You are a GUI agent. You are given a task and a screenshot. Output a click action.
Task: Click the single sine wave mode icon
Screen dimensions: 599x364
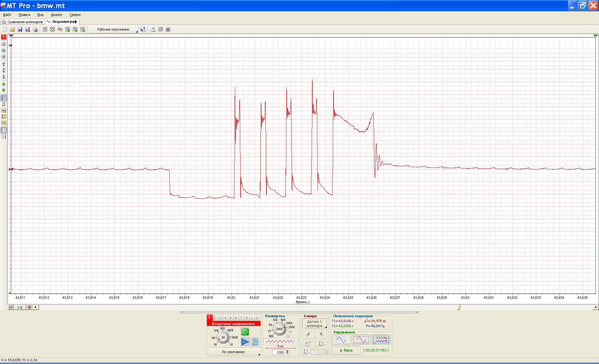pos(341,339)
